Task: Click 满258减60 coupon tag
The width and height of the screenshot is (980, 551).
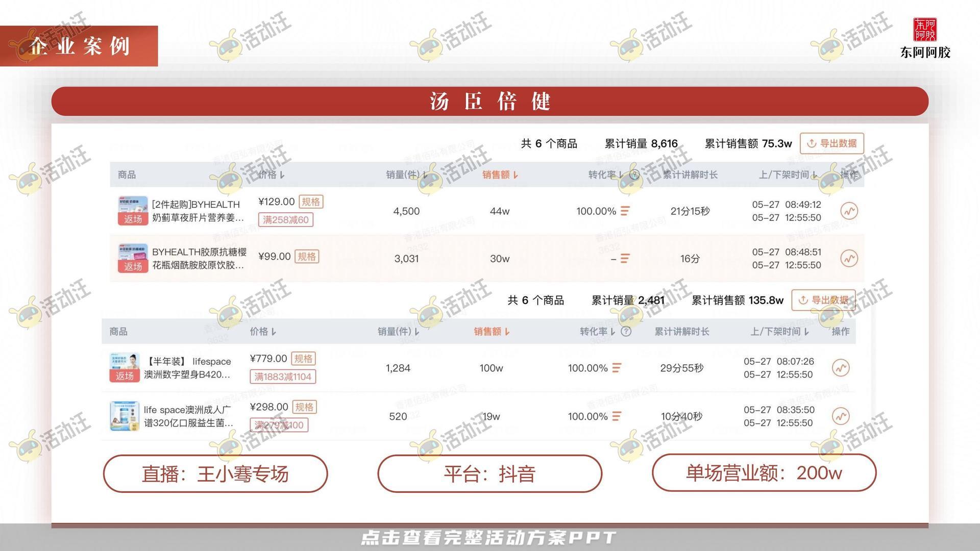Action: (x=286, y=220)
